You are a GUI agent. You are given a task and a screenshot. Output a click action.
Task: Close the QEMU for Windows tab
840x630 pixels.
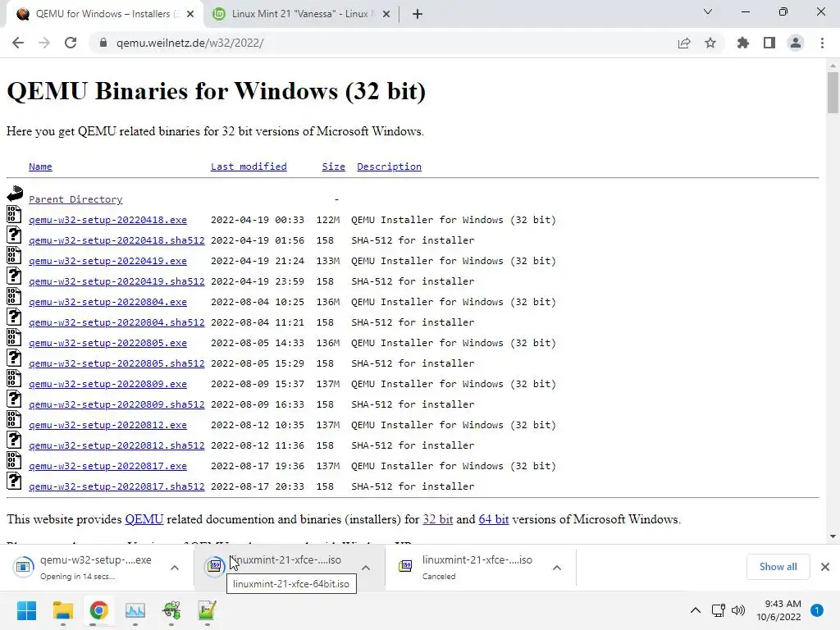pos(190,14)
